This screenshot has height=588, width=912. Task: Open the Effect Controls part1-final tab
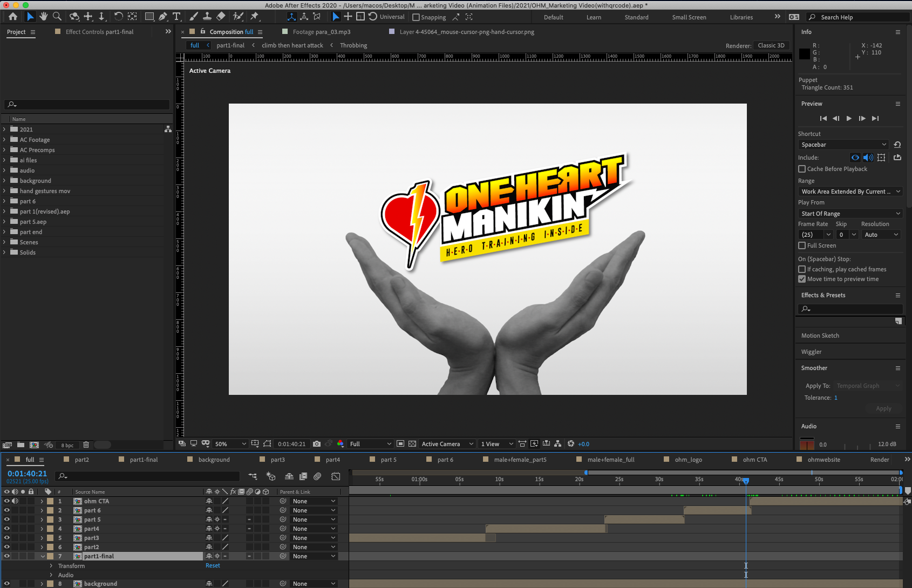100,32
